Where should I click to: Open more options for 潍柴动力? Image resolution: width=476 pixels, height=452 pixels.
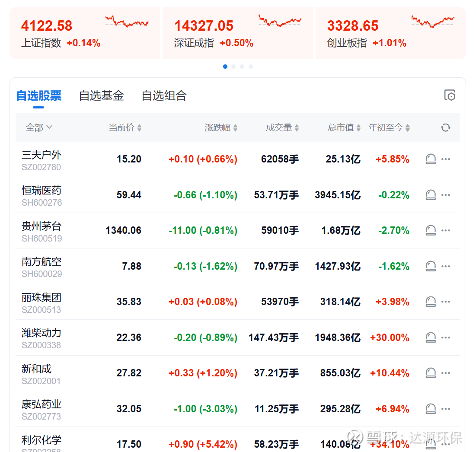coord(446,337)
